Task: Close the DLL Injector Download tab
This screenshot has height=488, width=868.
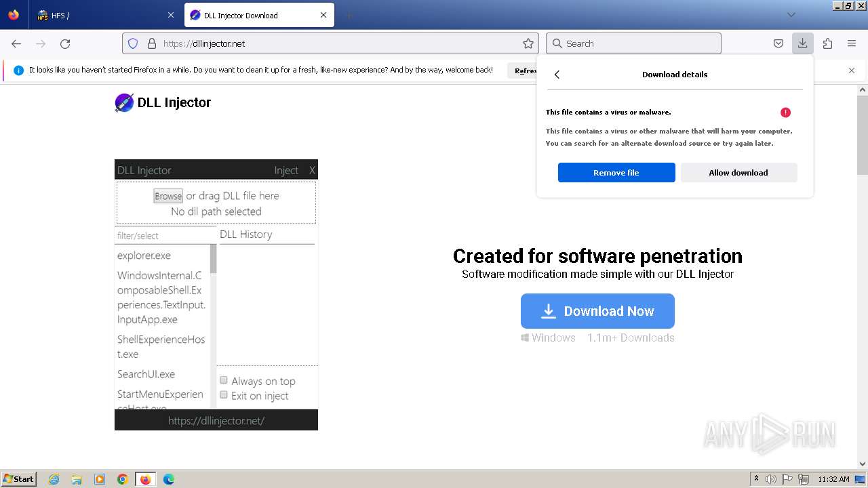Action: coord(323,15)
